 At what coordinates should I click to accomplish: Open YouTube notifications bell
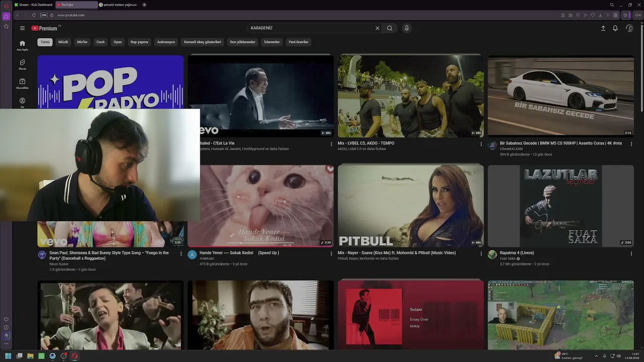[615, 28]
